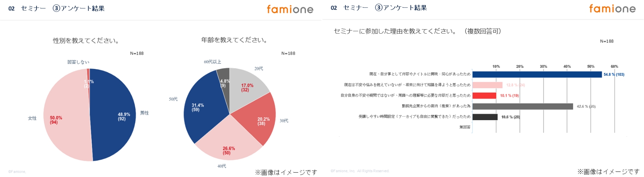644x177 pixels.
Task: Click the gray 42.6% bar for 勤務先企業からの案内
Action: (x=522, y=106)
